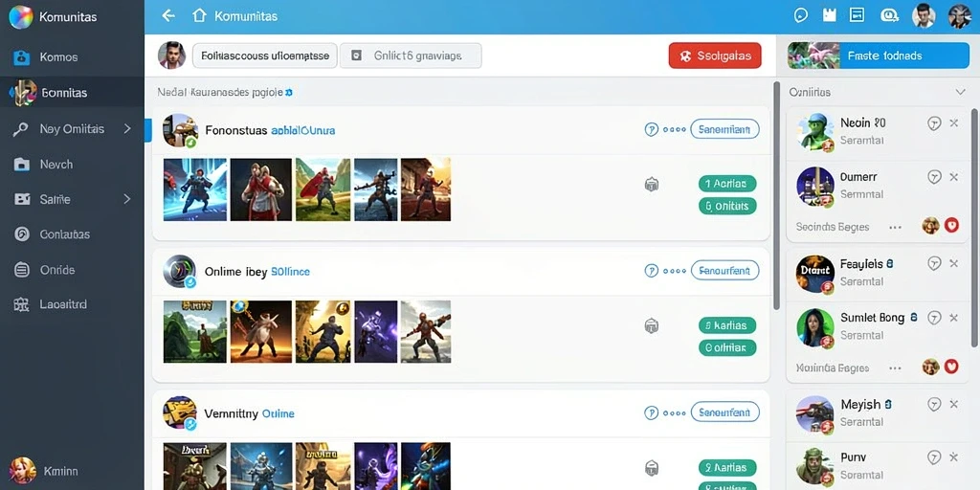980x490 pixels.
Task: Select the Foiiiasccouss ufioemstsse tab
Action: point(265,56)
